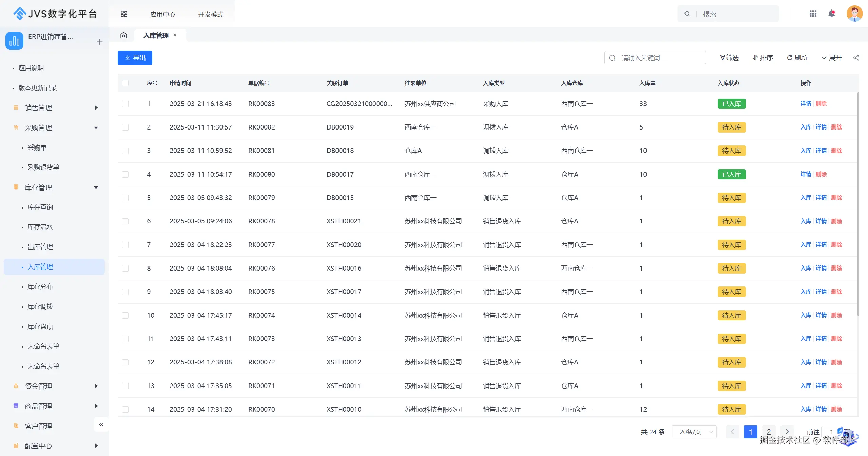Click the plus icon beside ERP app
This screenshot has height=456, width=868.
[99, 42]
